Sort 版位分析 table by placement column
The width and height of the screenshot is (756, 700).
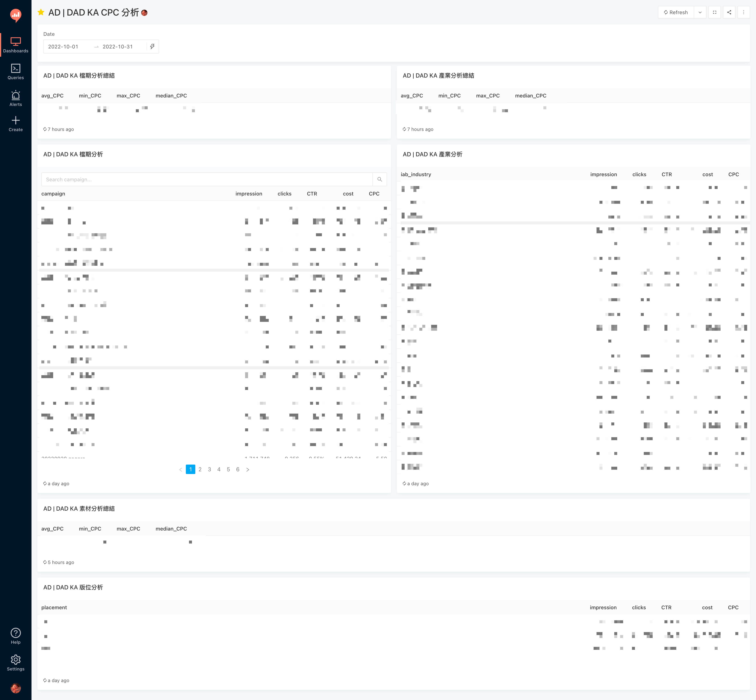(54, 607)
